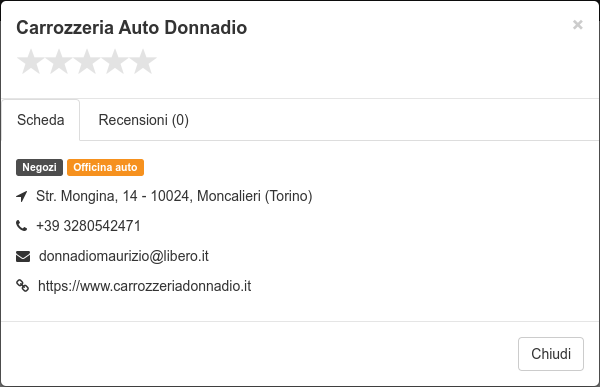Click the email envelope icon

tap(23, 256)
